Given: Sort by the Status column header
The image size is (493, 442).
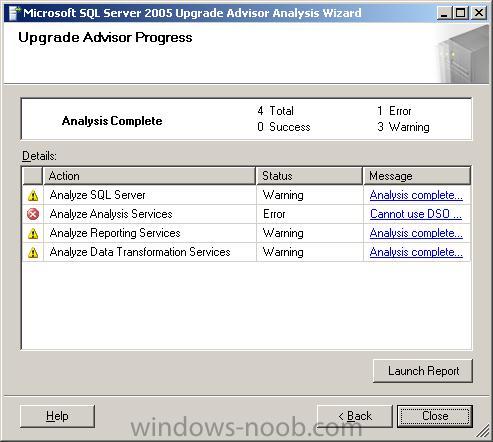Looking at the screenshot, I should tap(309, 176).
